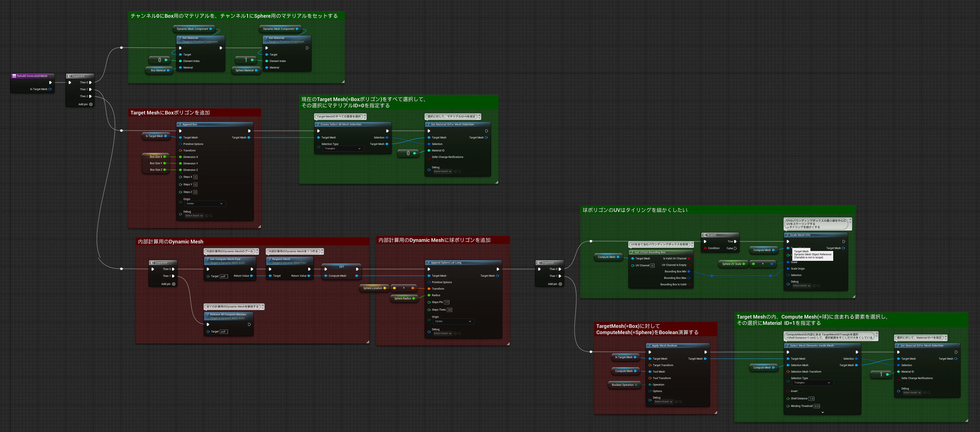Open the Origin Center dropdown on Append Sphere Lat Long
This screenshot has width=980, height=432.
[454, 322]
